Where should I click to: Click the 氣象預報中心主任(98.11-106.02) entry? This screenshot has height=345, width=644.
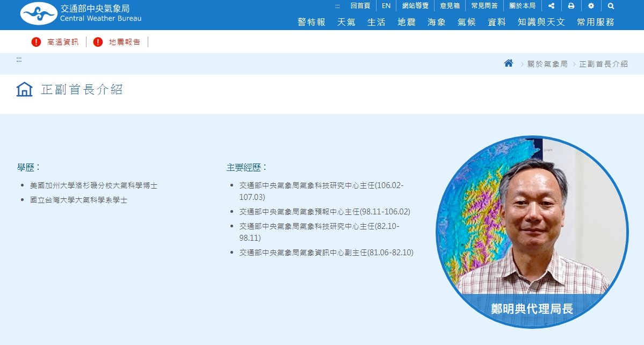pos(325,212)
